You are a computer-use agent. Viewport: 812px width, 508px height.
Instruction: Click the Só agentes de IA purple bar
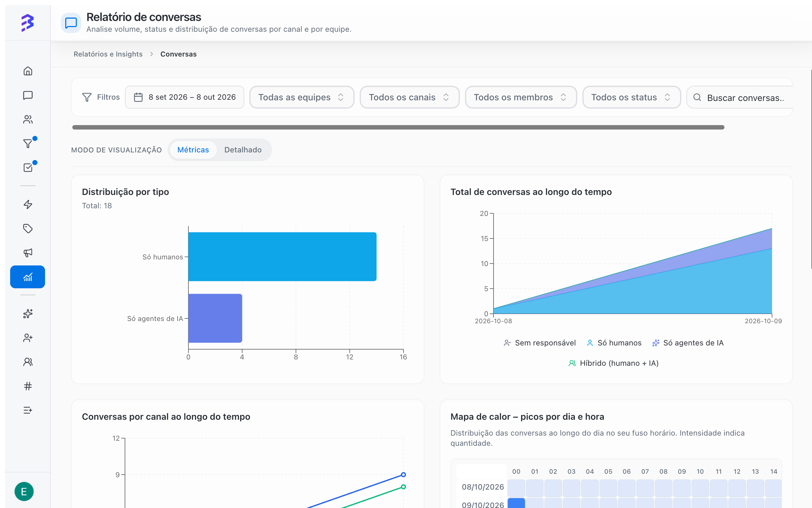tap(215, 318)
